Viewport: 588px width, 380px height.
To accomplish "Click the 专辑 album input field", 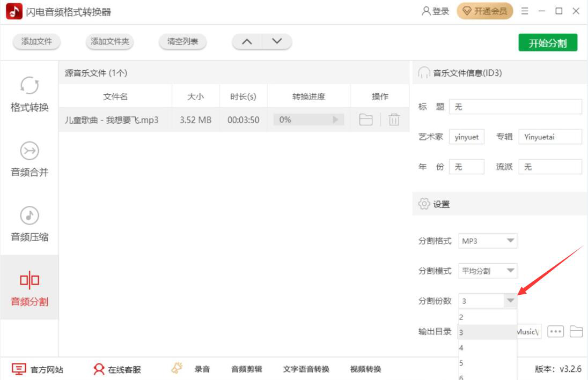I will 550,137.
